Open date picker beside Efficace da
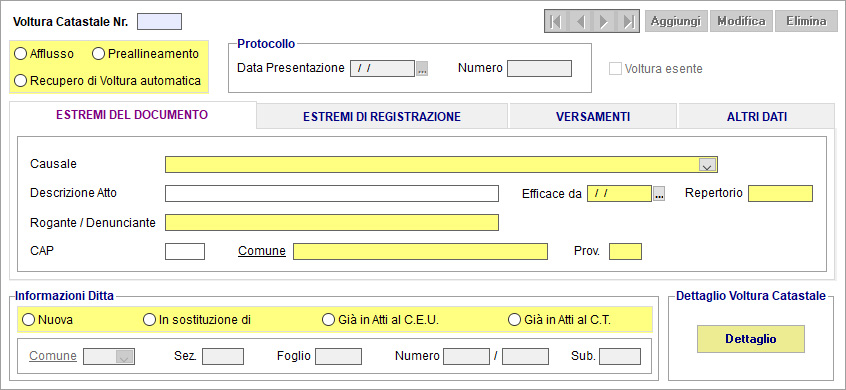 [659, 194]
